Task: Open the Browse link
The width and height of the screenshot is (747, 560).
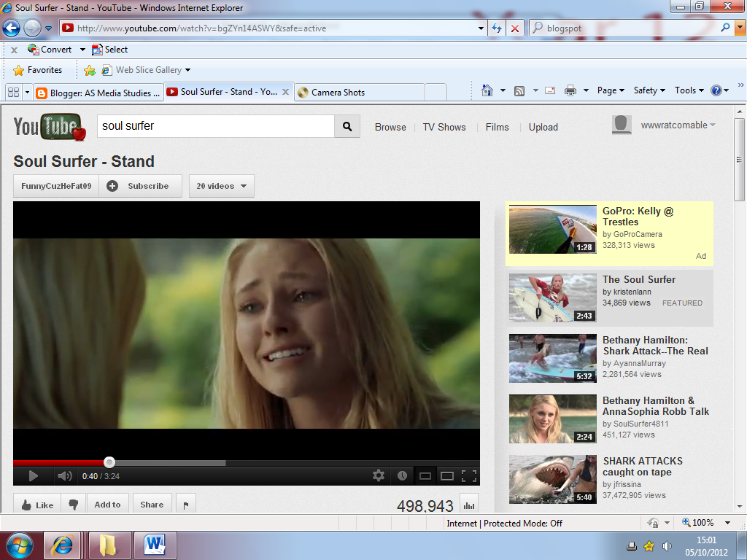Action: pos(390,127)
